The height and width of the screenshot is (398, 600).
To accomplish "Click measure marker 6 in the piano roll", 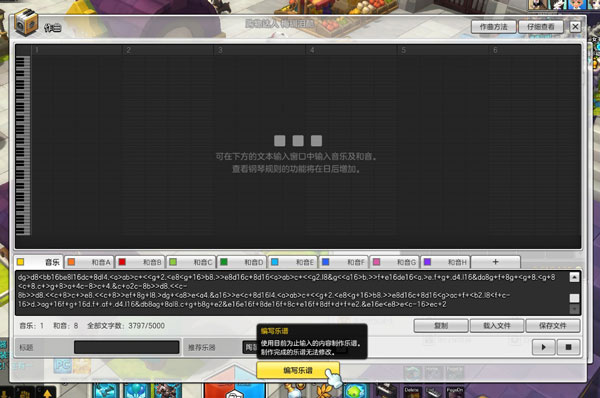I will tap(495, 50).
